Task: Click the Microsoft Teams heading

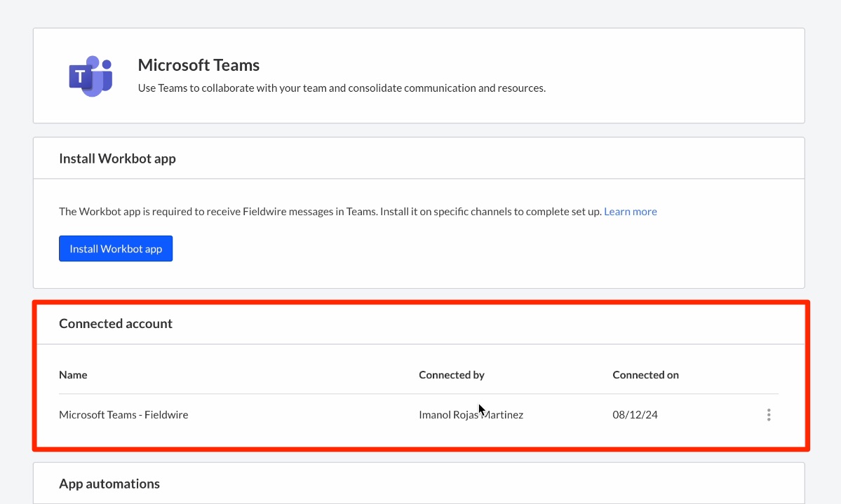Action: [199, 65]
